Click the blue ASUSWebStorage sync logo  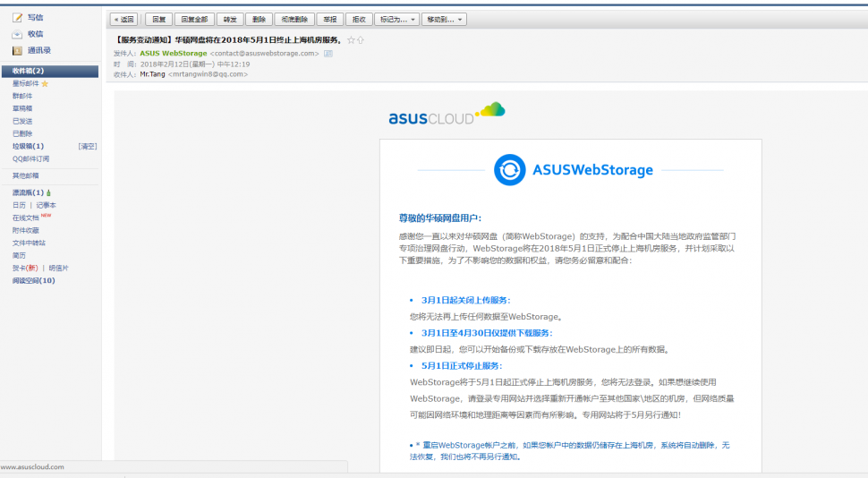[509, 169]
